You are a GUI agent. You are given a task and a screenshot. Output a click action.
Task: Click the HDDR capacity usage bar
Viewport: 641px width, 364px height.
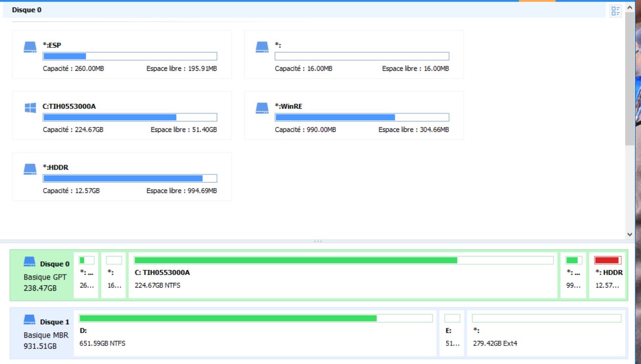(130, 178)
